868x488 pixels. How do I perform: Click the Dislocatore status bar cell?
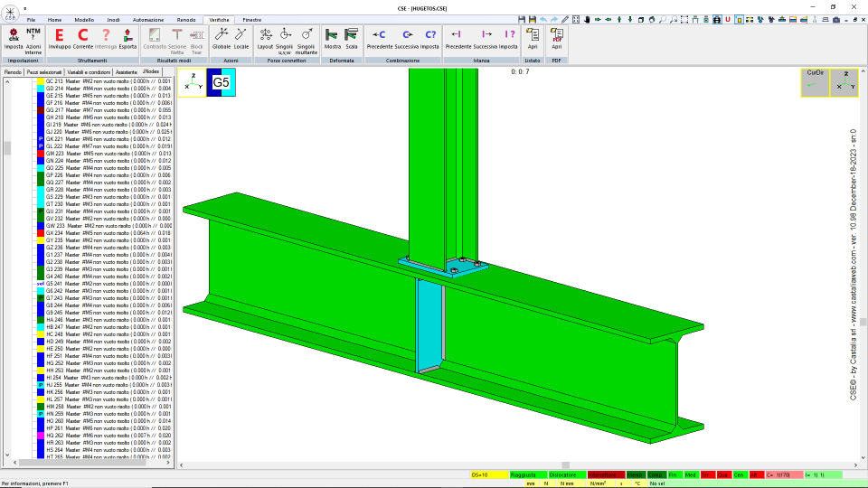[568, 474]
